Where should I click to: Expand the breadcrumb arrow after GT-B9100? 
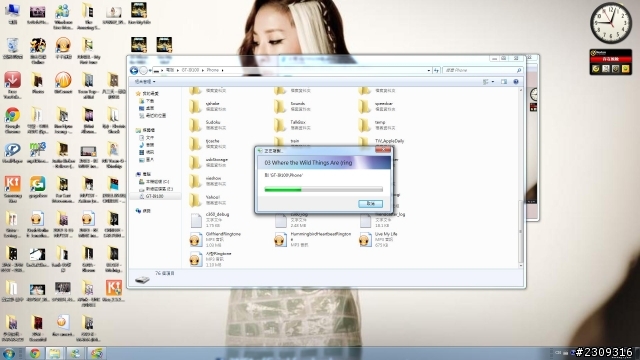click(x=202, y=70)
